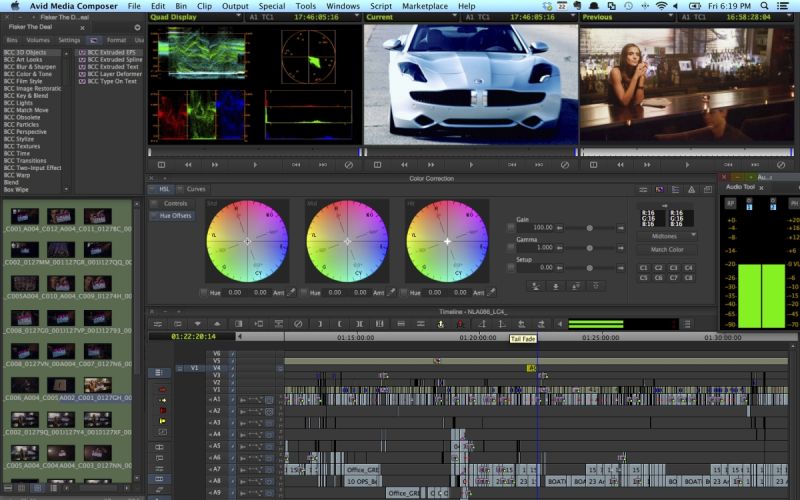Click the C8 color bucket button
This screenshot has width=800, height=500.
(688, 278)
